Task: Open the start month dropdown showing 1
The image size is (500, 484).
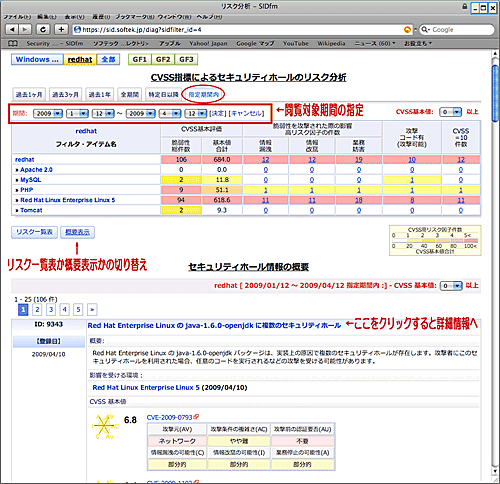Action: [x=77, y=114]
